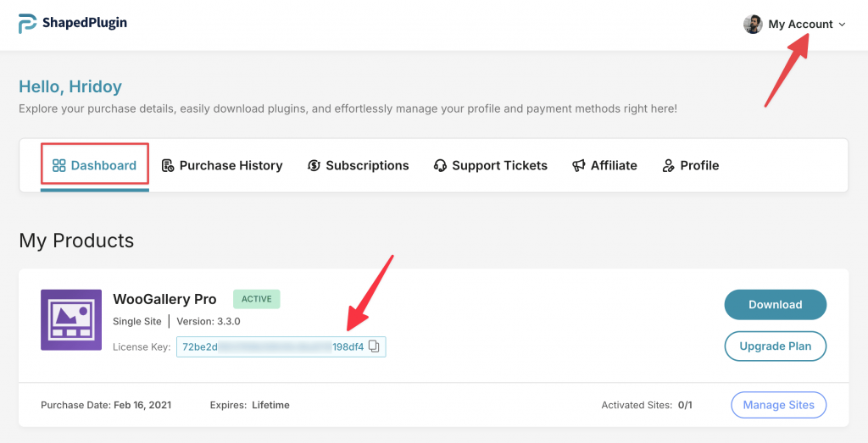Click the ShapedPlugin logo icon
The height and width of the screenshot is (443, 868).
pos(27,23)
